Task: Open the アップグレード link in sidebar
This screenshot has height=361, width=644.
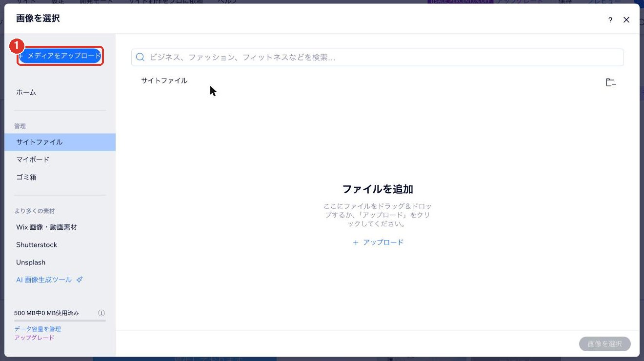Action: point(34,338)
